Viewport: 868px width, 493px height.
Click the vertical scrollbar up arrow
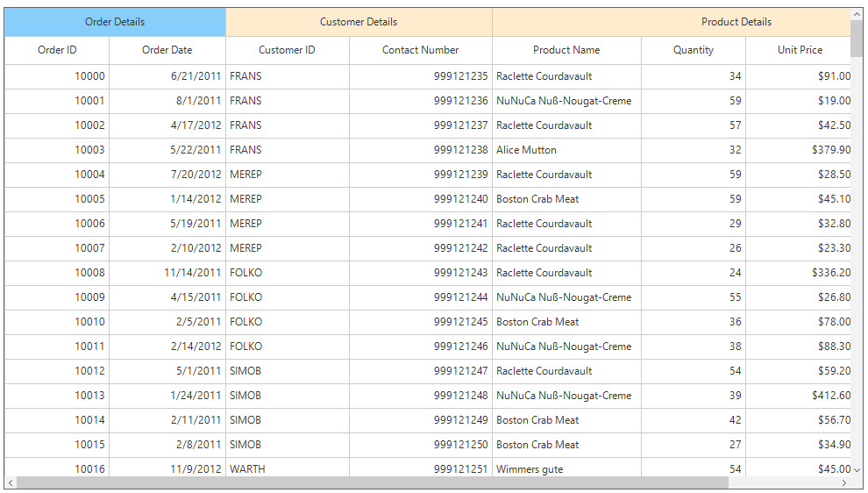[x=857, y=14]
